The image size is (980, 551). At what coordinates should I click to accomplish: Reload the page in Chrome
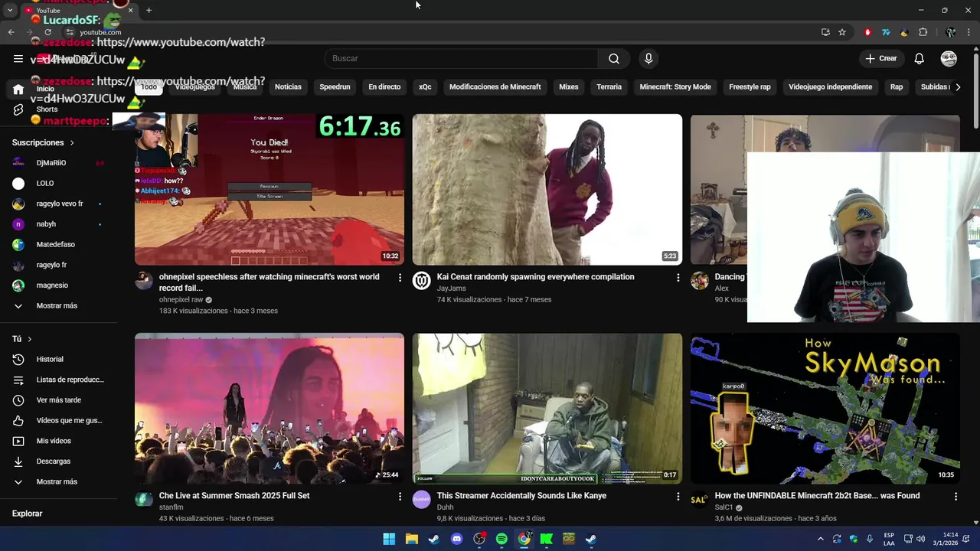click(x=47, y=32)
